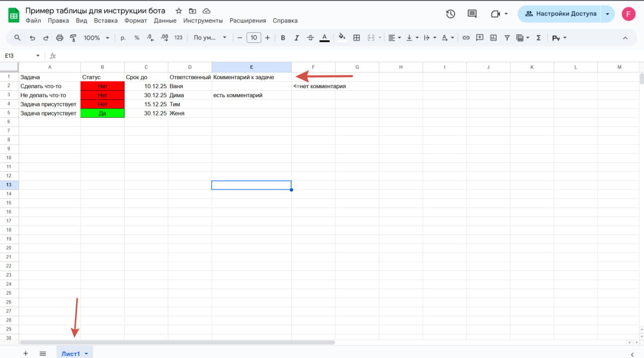
Task: Toggle italic formatting
Action: coord(296,38)
